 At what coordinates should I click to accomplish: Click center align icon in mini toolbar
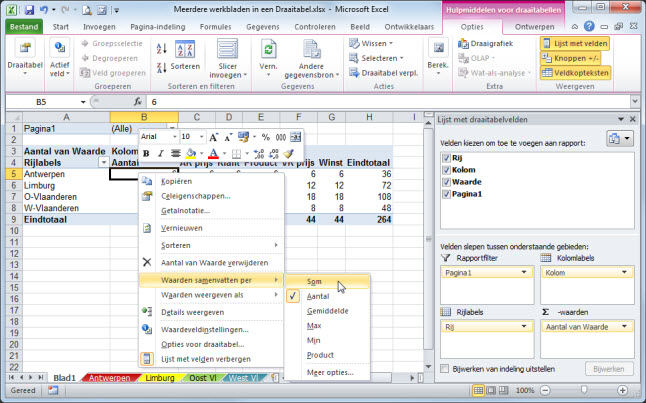[176, 154]
